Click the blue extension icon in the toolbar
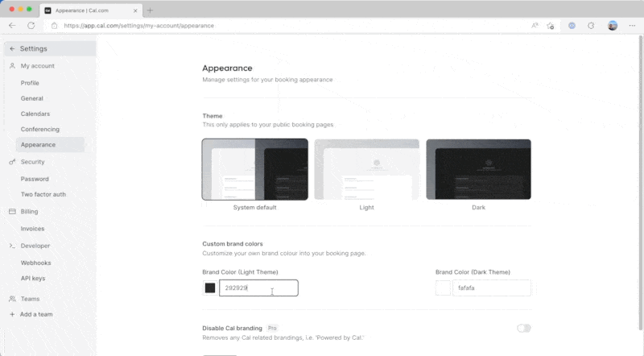This screenshot has height=356, width=644. click(x=572, y=26)
